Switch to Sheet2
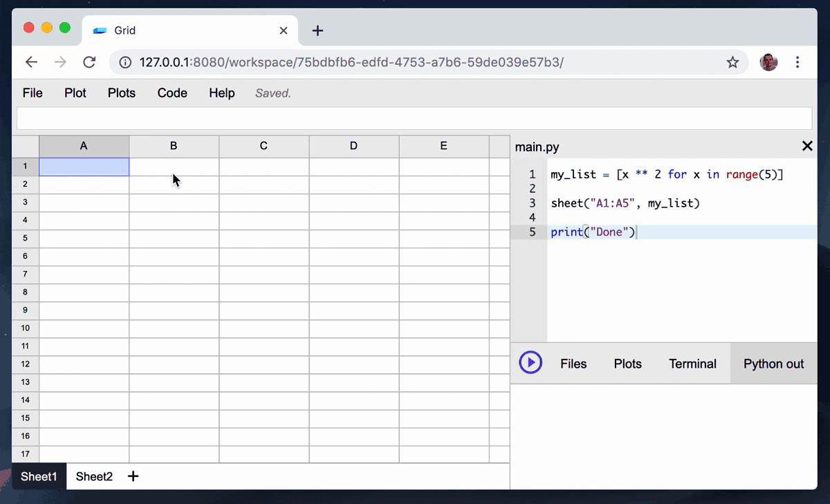Image resolution: width=830 pixels, height=504 pixels. tap(93, 476)
